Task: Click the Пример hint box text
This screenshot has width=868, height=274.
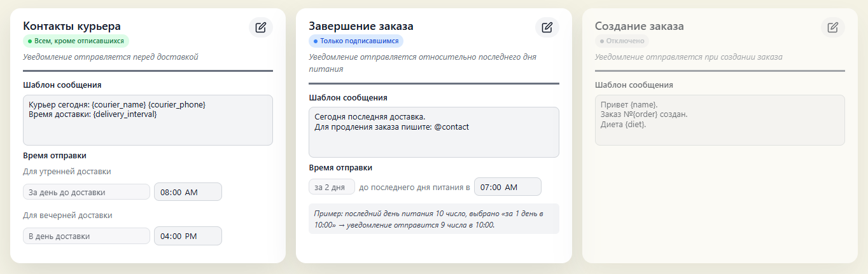Action: [x=433, y=219]
